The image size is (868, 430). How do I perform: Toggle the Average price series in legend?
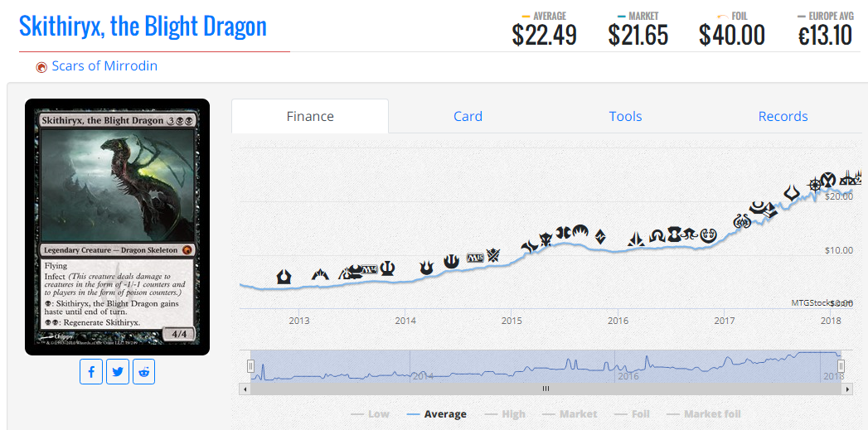click(436, 413)
